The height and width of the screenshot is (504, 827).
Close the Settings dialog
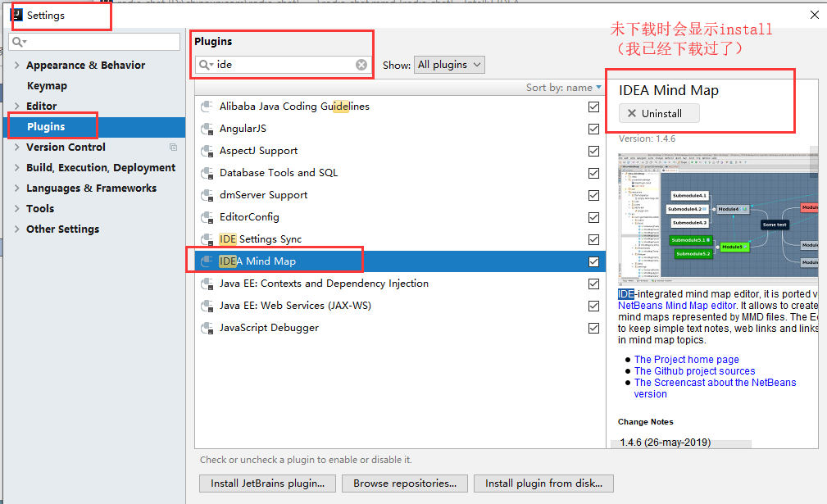click(815, 16)
